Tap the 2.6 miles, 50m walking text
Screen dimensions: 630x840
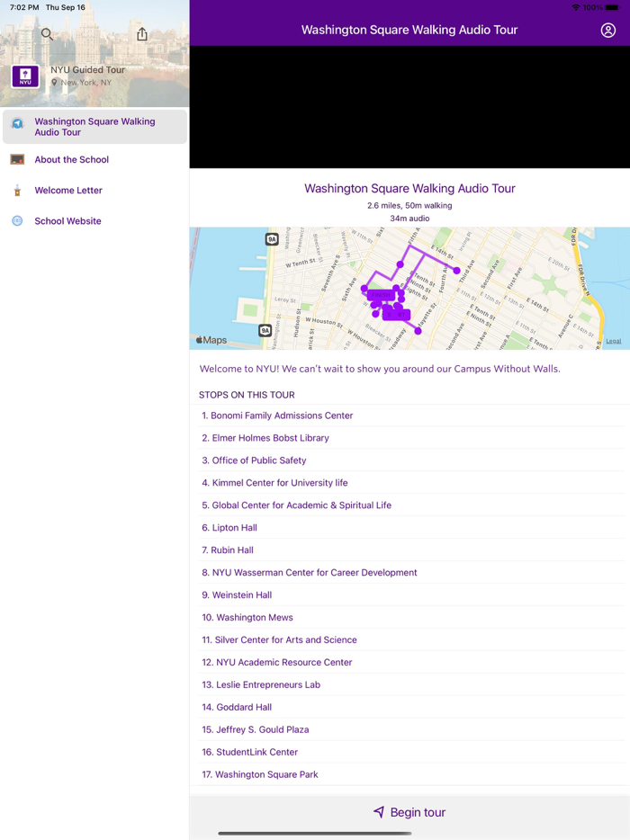coord(409,206)
